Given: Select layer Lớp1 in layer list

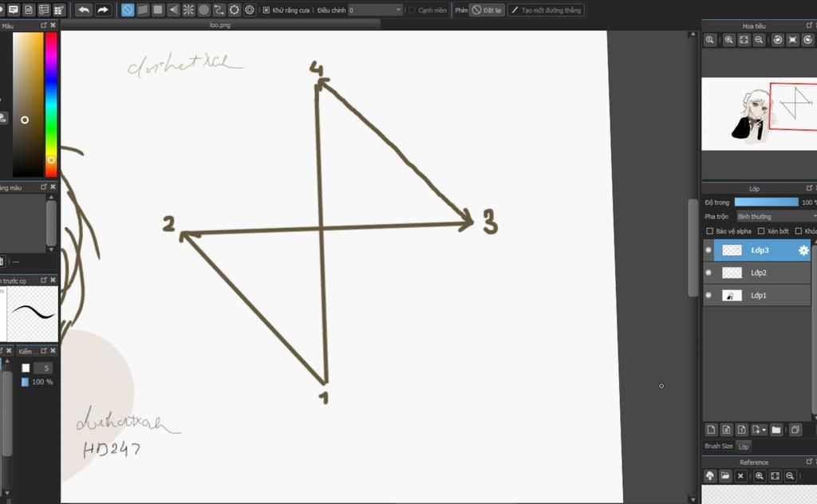Looking at the screenshot, I should click(x=757, y=295).
